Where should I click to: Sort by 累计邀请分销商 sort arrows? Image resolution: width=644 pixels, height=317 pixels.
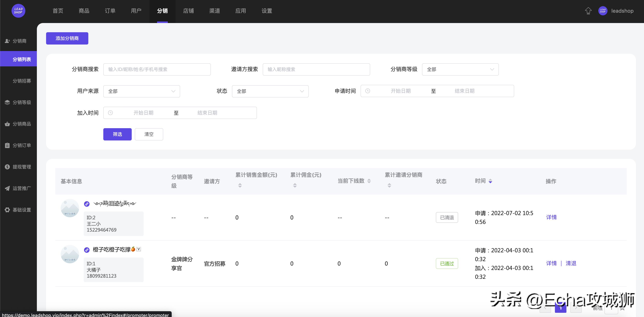click(389, 185)
